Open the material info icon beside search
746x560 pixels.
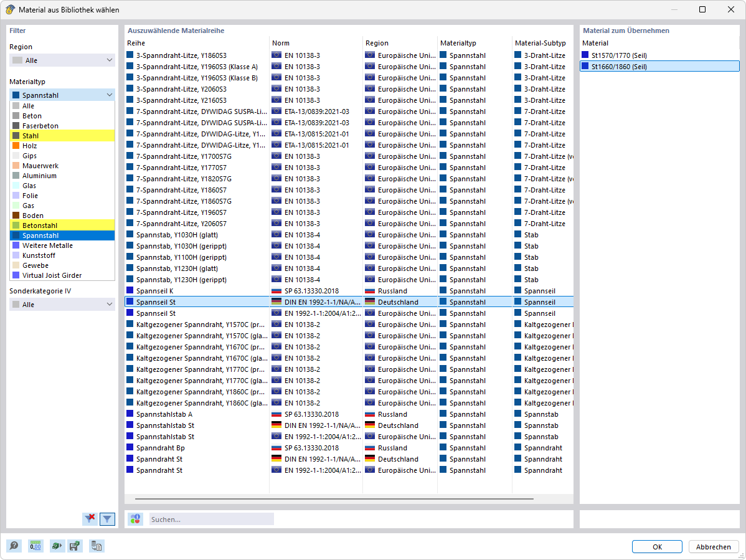(136, 519)
